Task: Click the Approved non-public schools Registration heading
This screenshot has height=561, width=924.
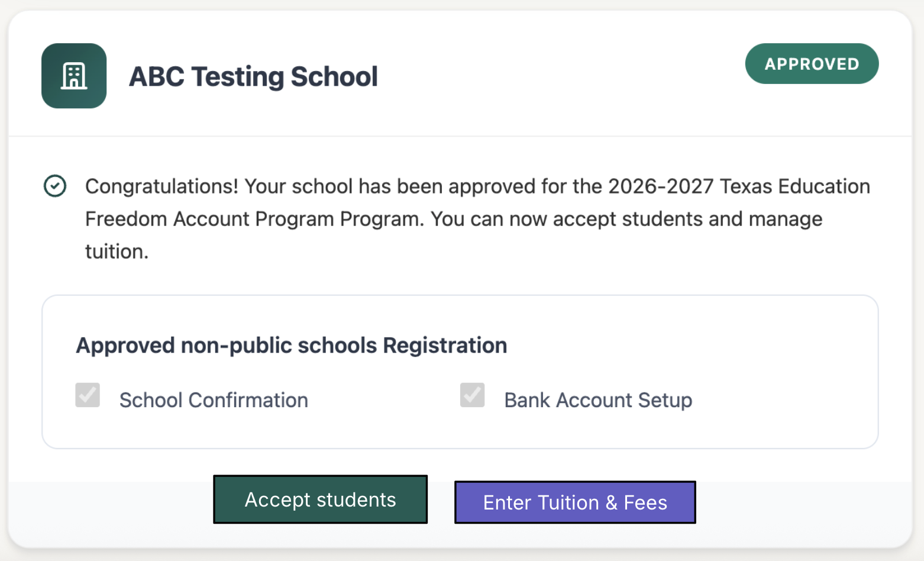Action: pyautogui.click(x=292, y=345)
